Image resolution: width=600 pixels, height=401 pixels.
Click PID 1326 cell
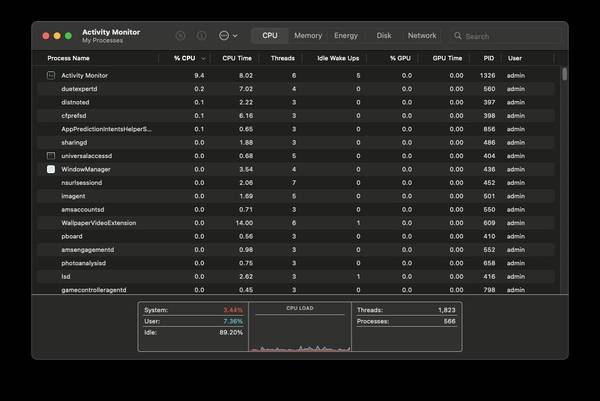[487, 75]
